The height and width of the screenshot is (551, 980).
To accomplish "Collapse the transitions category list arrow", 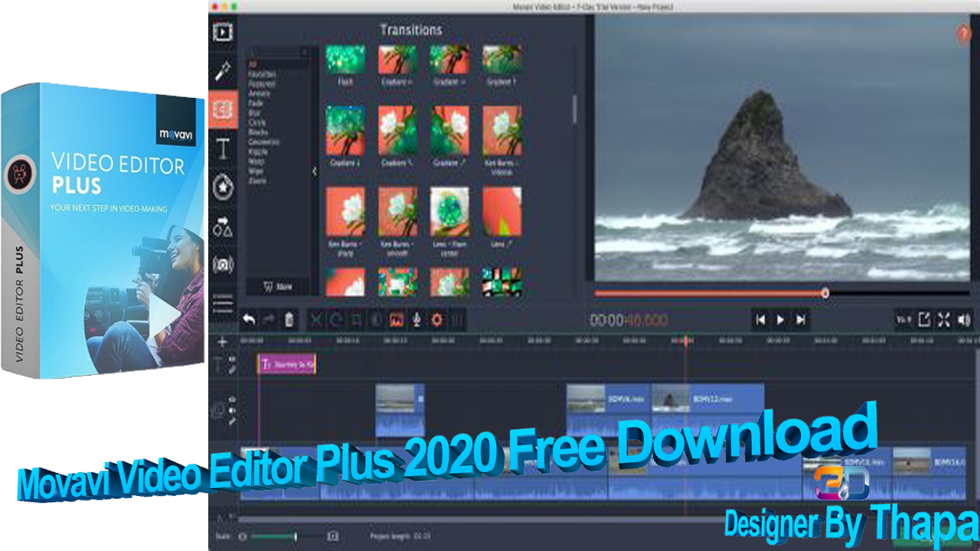I will (314, 172).
